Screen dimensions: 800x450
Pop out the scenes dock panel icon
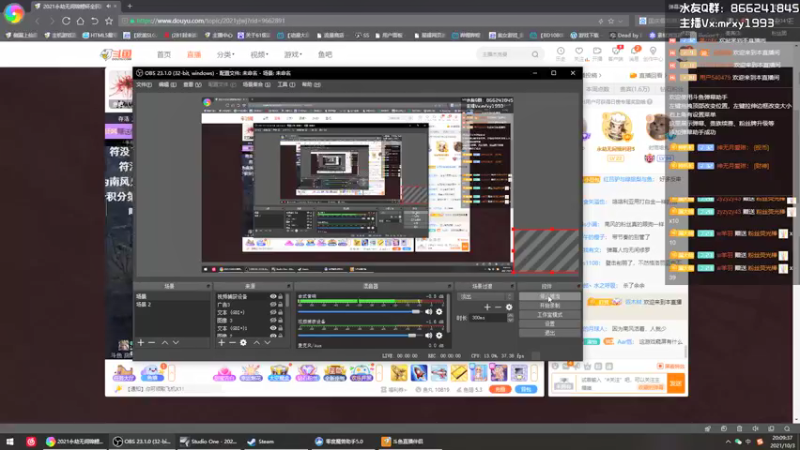(x=208, y=286)
